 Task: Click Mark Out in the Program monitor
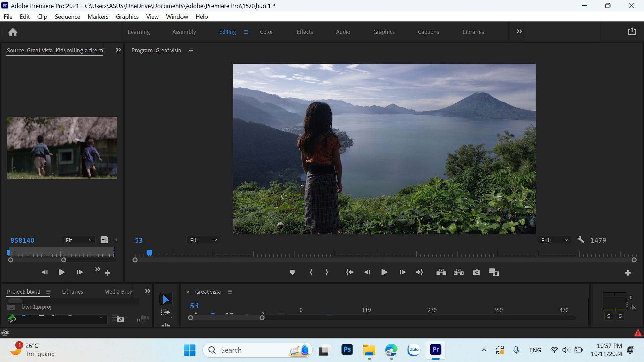tap(327, 273)
